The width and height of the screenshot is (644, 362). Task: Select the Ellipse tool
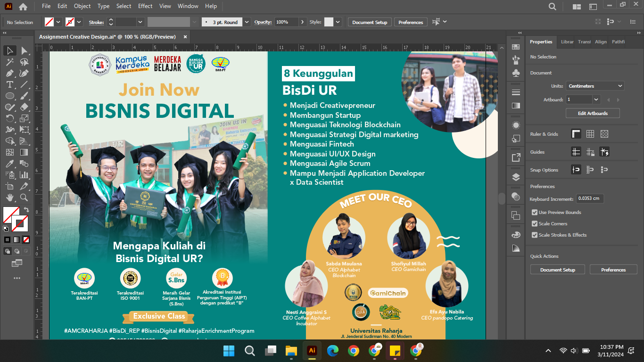(x=9, y=96)
